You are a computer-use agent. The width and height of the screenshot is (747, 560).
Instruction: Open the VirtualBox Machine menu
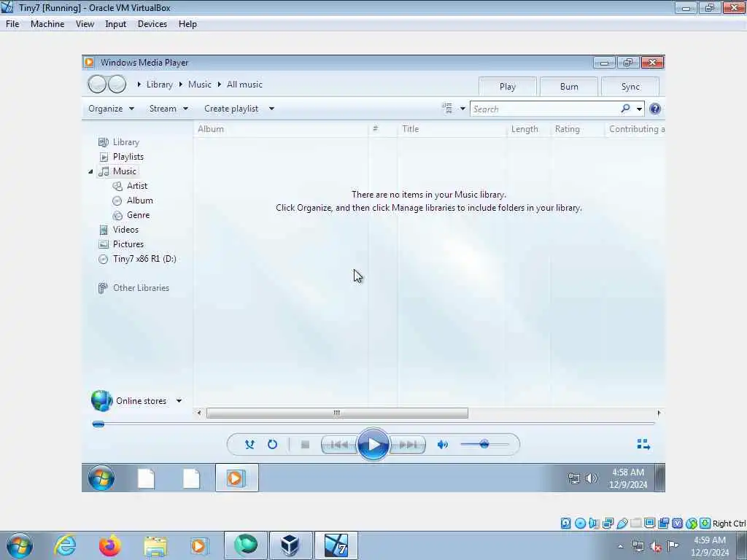pos(47,24)
